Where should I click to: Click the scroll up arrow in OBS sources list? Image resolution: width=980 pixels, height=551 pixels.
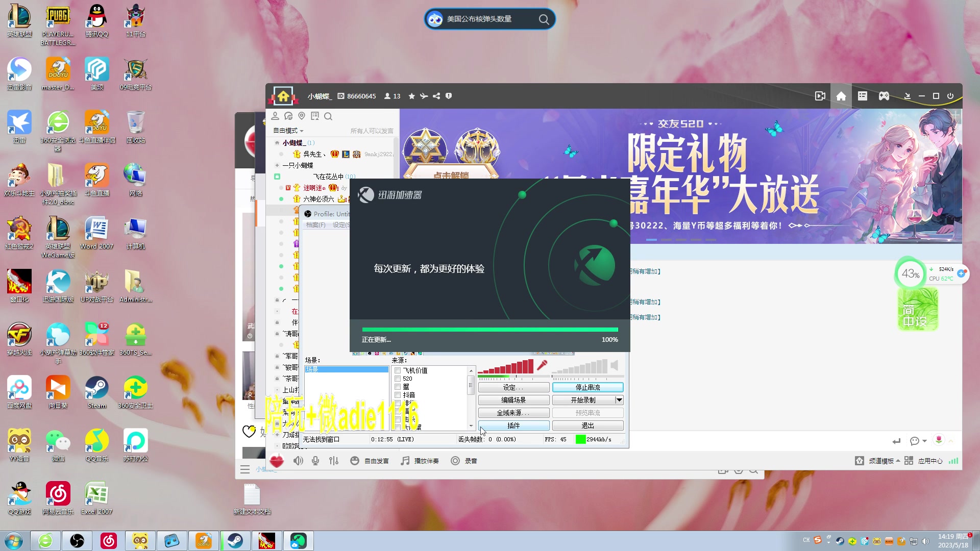pos(471,371)
